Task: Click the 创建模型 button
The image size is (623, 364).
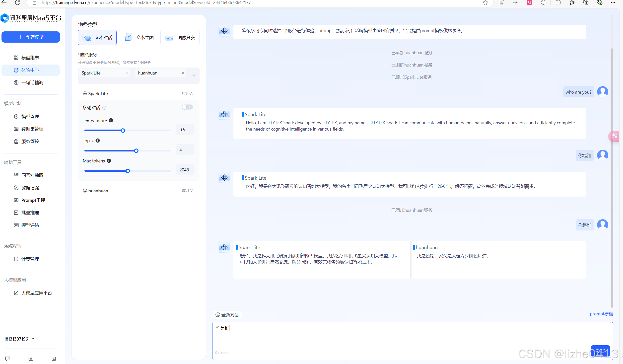Action: [31, 37]
